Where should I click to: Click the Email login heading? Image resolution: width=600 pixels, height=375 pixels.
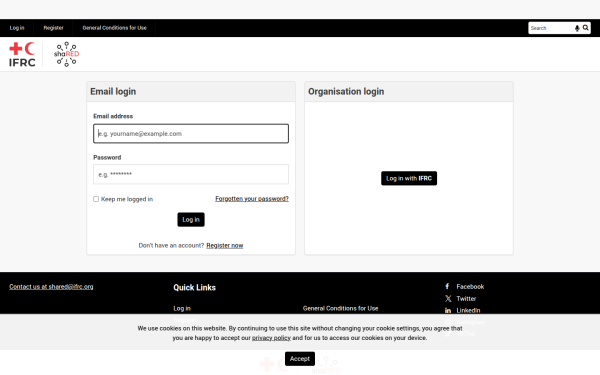tap(113, 91)
